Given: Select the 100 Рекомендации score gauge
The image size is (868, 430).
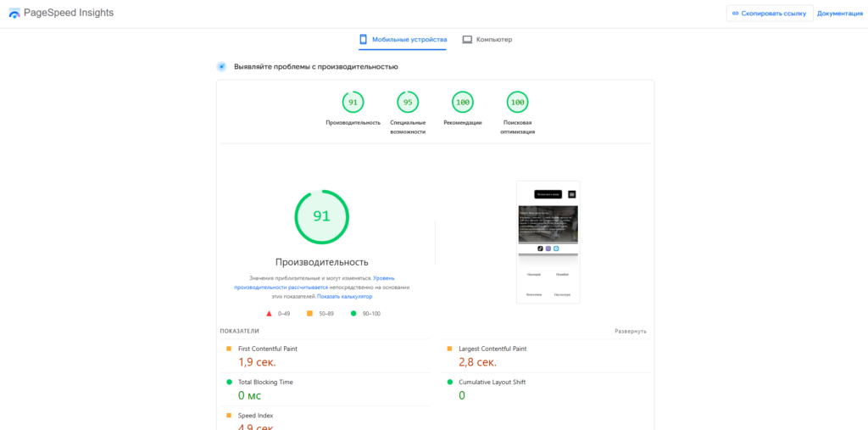Looking at the screenshot, I should click(463, 102).
